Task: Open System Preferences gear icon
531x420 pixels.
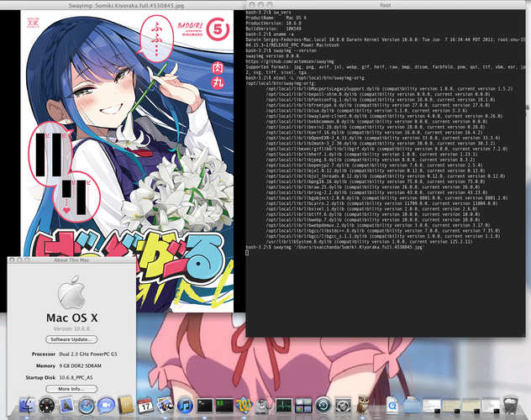Action: pyautogui.click(x=343, y=405)
